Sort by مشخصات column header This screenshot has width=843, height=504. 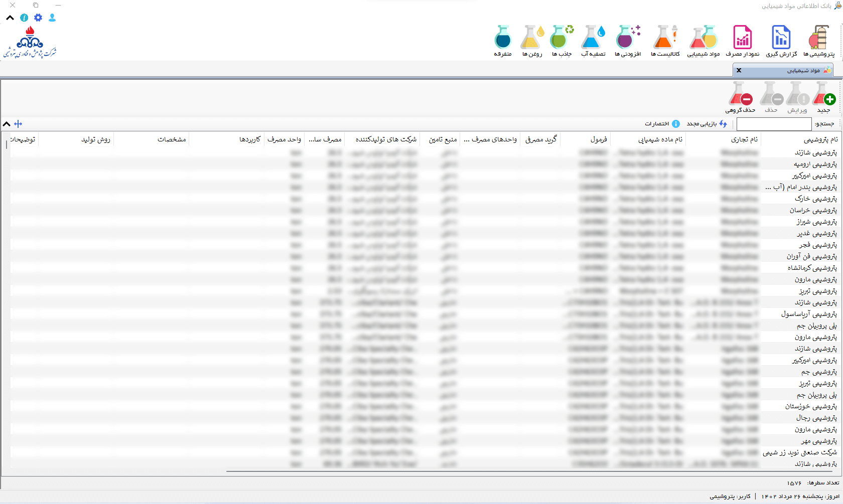[151, 139]
